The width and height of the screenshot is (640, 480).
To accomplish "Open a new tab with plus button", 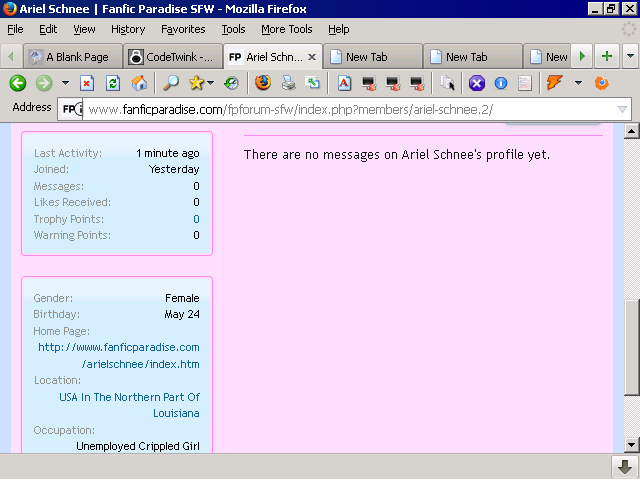I will [607, 56].
